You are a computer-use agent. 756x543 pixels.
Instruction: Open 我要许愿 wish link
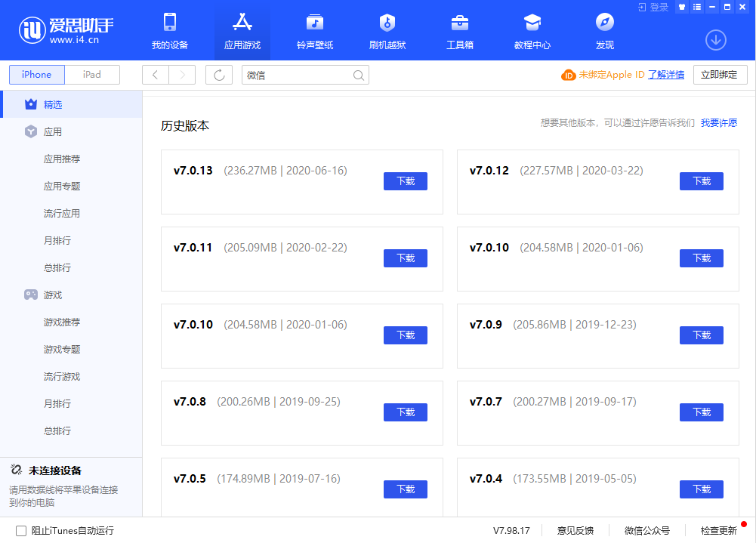[x=719, y=123]
